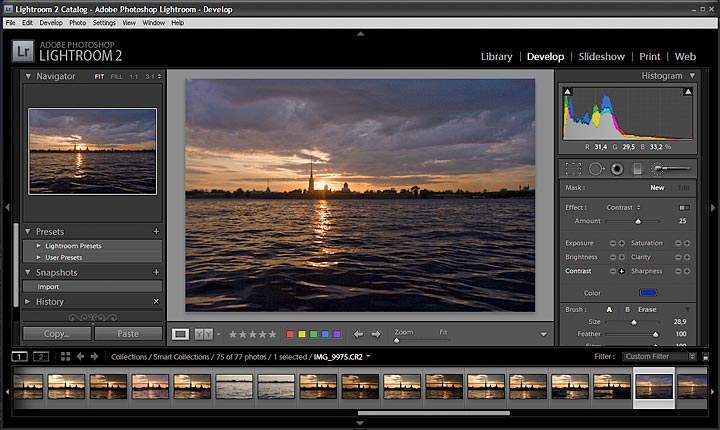The width and height of the screenshot is (720, 430).
Task: Open the grid view icon in filmstrip bar
Action: coord(65,356)
